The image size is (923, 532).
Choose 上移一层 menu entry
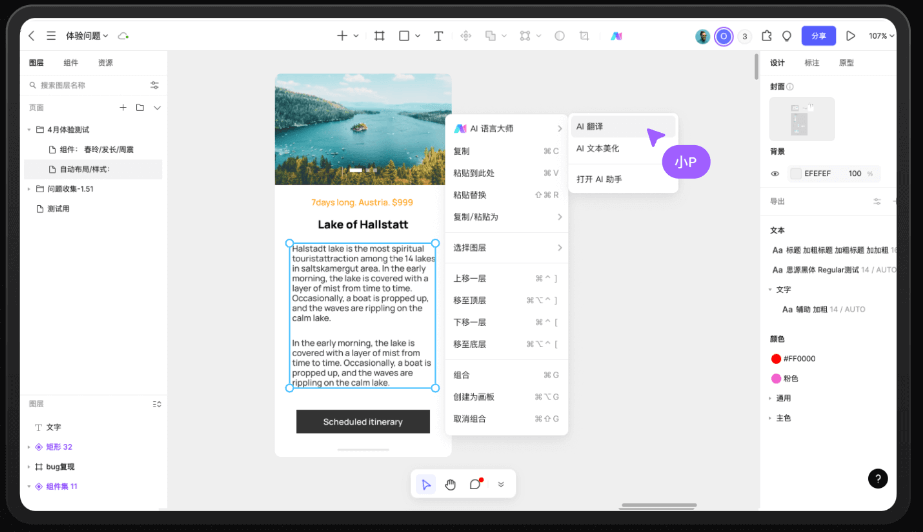(x=507, y=278)
